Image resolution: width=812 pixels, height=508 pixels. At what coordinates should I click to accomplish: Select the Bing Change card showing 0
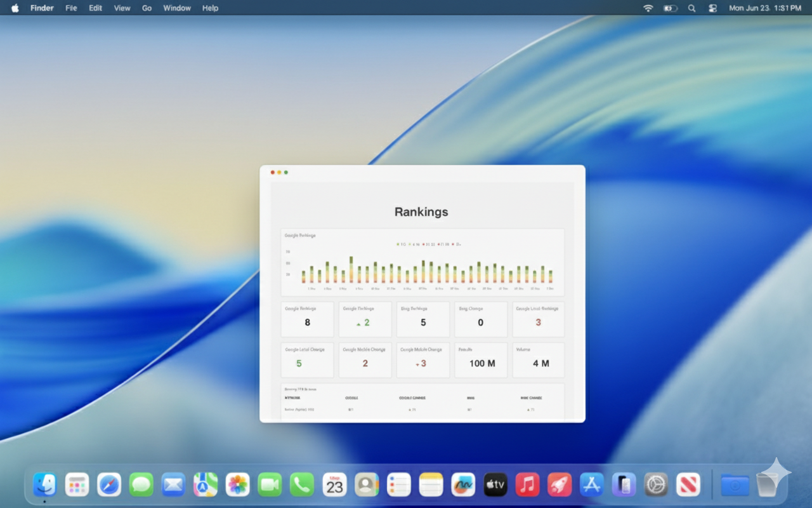click(x=480, y=319)
